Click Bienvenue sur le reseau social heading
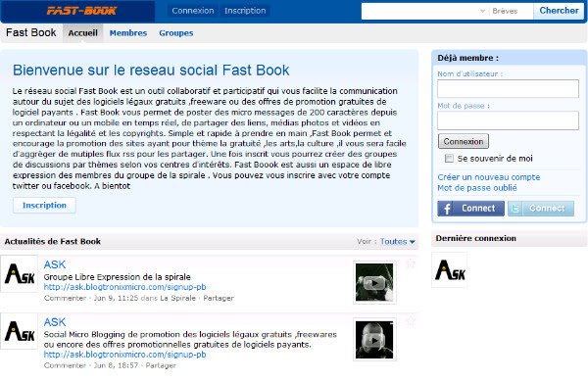The width and height of the screenshot is (588, 382). click(151, 71)
